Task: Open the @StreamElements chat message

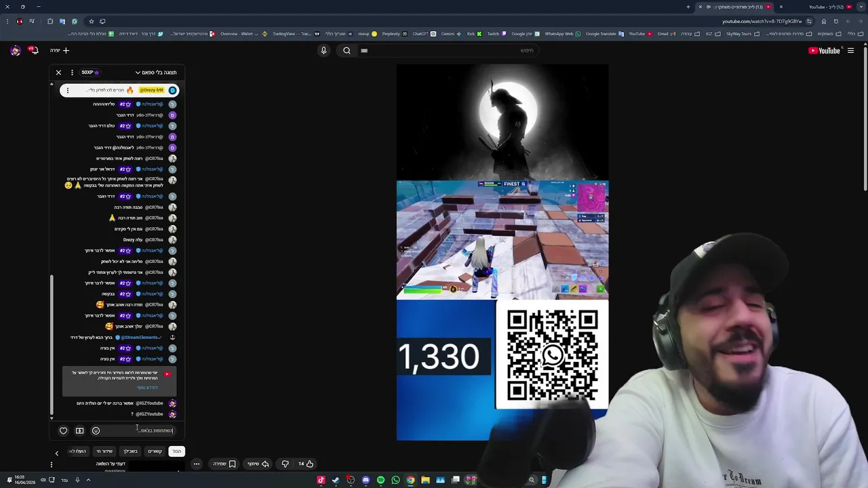Action: click(x=123, y=338)
